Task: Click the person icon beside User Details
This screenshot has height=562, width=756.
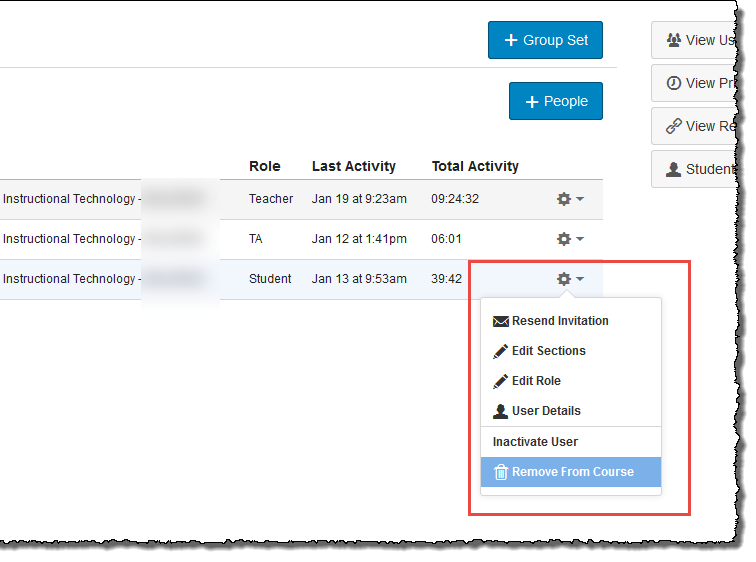Action: pos(501,411)
